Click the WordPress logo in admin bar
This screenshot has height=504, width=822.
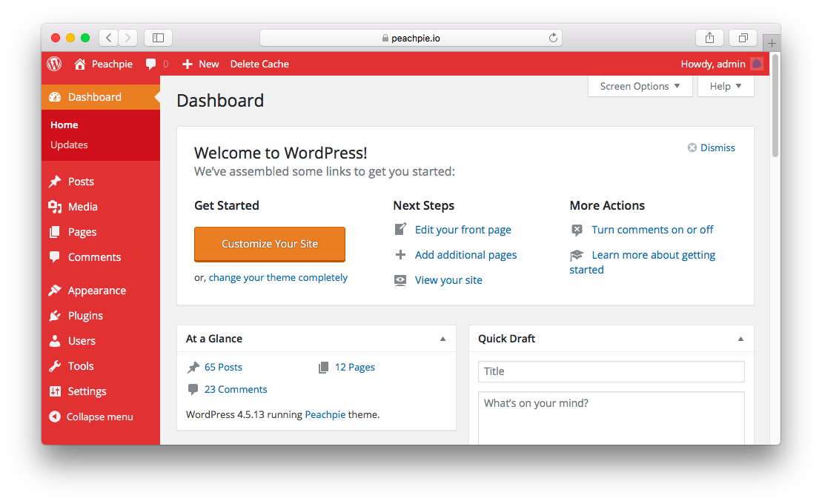(54, 64)
